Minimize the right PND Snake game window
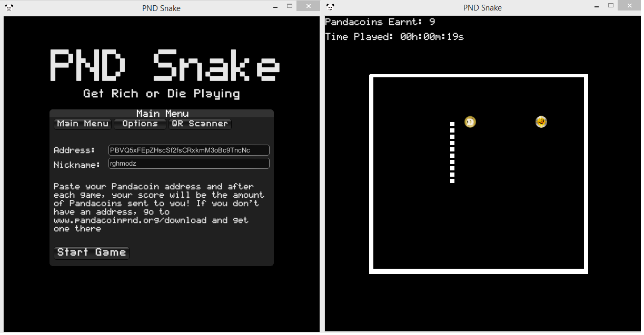Screen dimensions: 644x335 597,6
